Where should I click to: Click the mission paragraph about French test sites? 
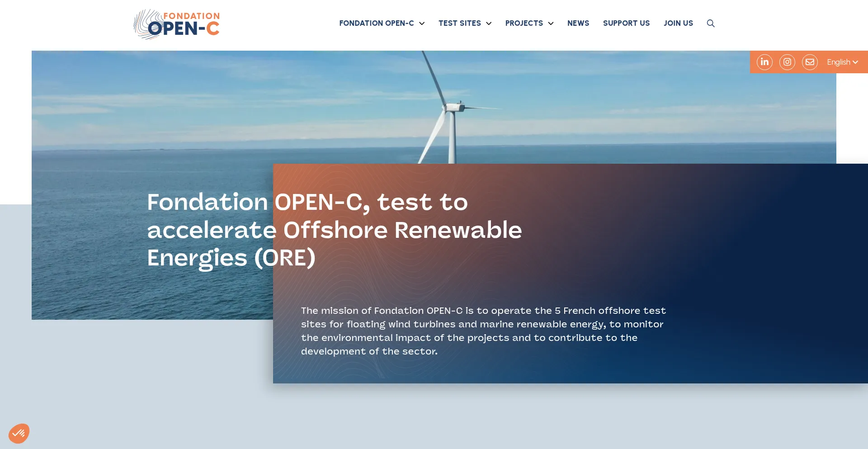(483, 331)
